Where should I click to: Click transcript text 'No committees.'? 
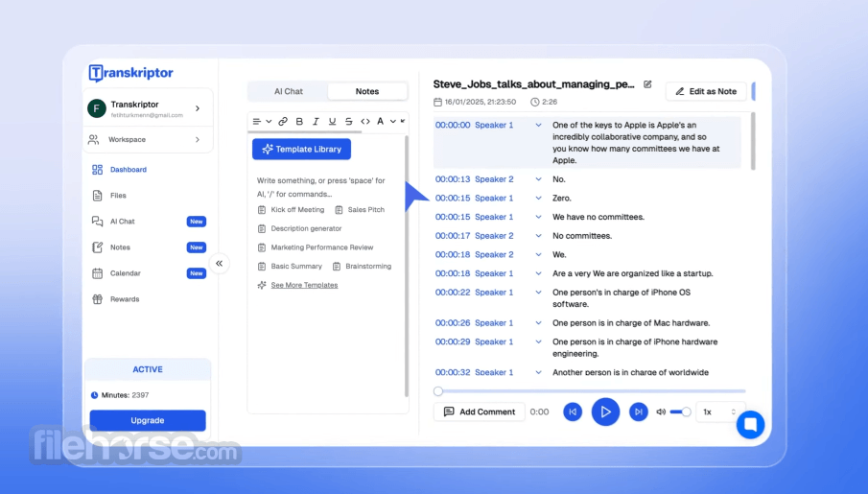point(582,236)
